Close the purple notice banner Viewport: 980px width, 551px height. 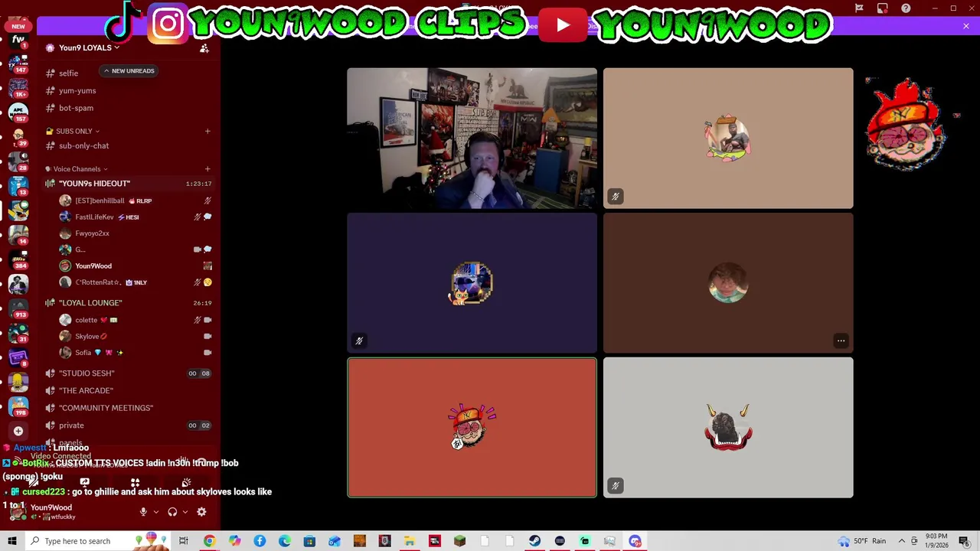click(966, 26)
